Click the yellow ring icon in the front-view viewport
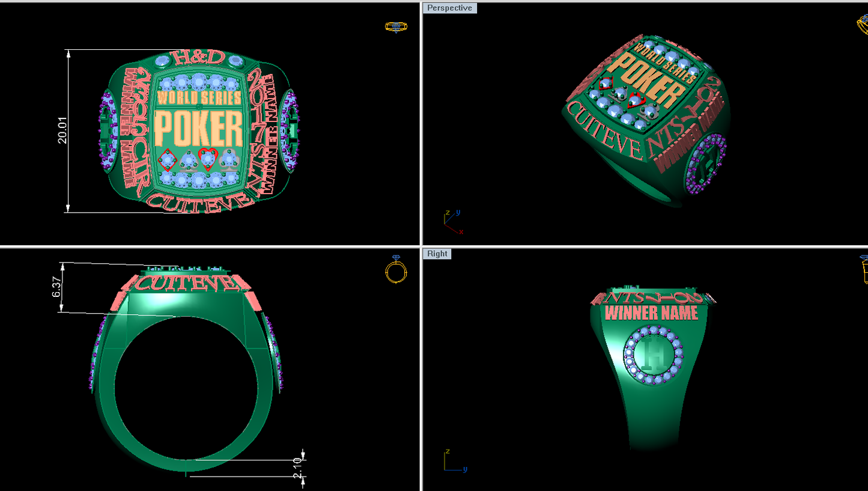868x491 pixels. (x=396, y=269)
